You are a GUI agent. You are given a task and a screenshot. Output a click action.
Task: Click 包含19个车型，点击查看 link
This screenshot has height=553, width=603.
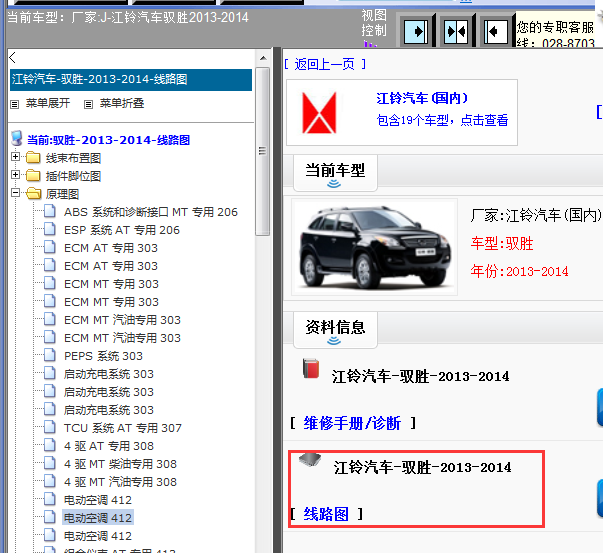pos(442,120)
